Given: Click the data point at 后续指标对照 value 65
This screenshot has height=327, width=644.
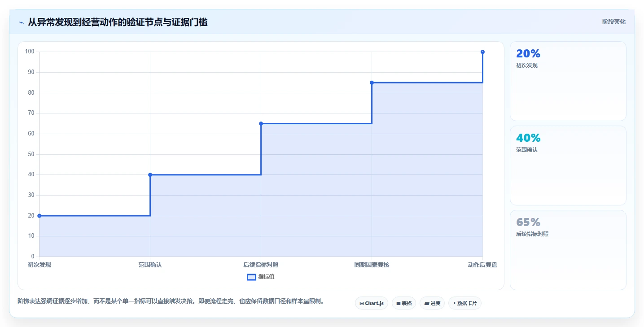Looking at the screenshot, I should click(261, 123).
